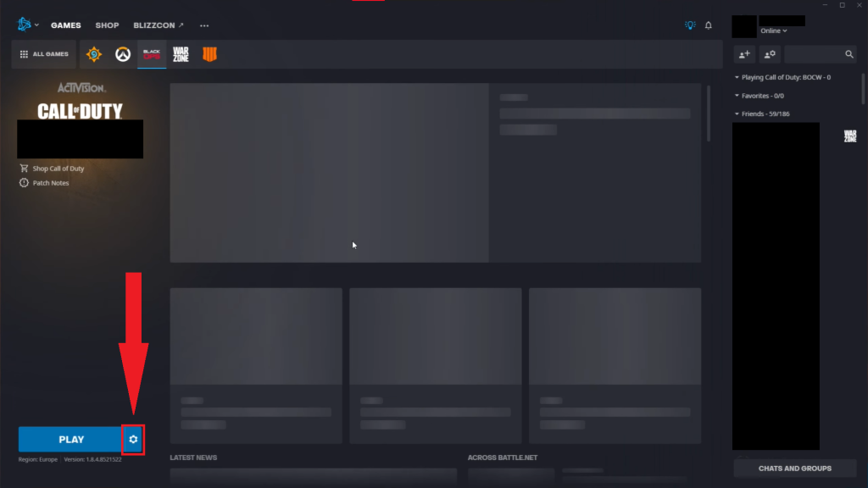
Task: Open CHATS AND GROUPS
Action: [x=794, y=468]
